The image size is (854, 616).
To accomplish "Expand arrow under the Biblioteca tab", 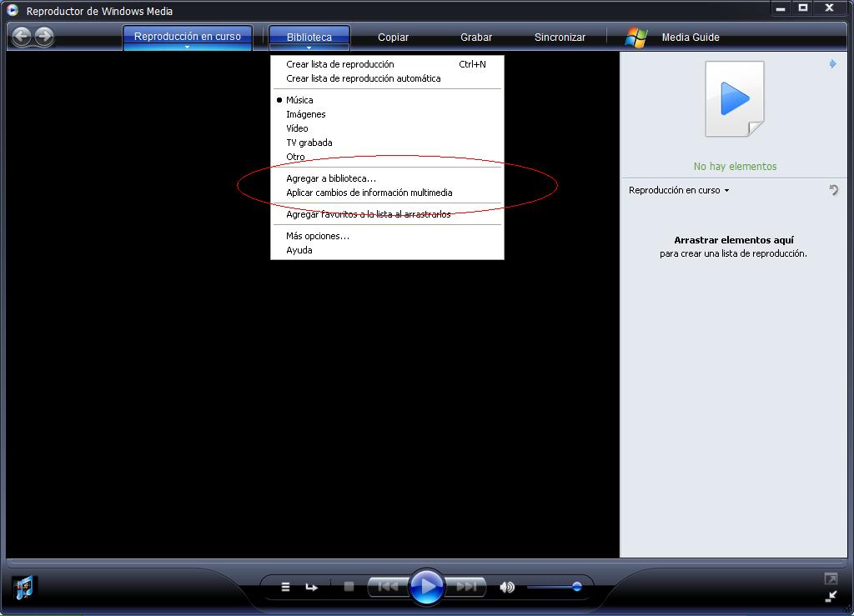I will [x=309, y=48].
